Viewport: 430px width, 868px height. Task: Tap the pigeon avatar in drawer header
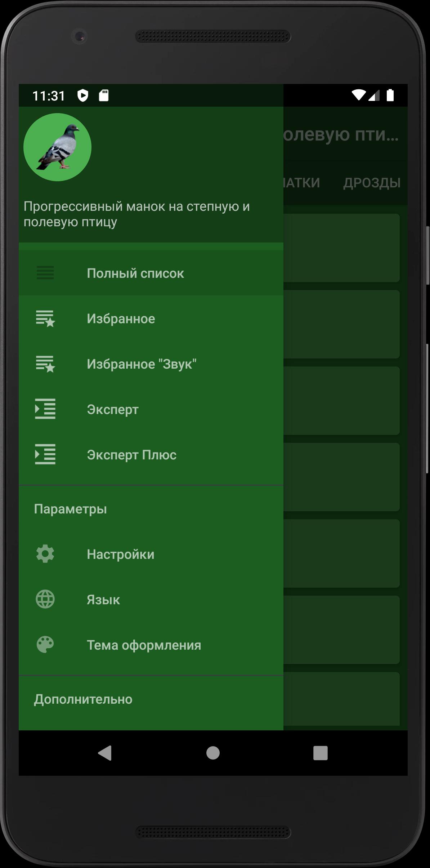coord(57,147)
